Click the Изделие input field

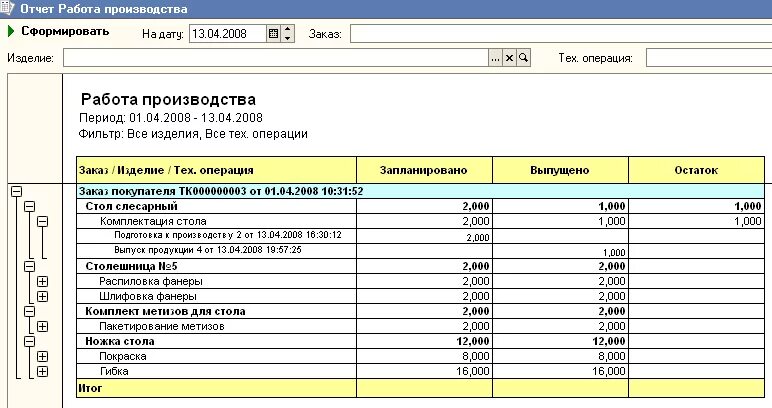(x=276, y=58)
